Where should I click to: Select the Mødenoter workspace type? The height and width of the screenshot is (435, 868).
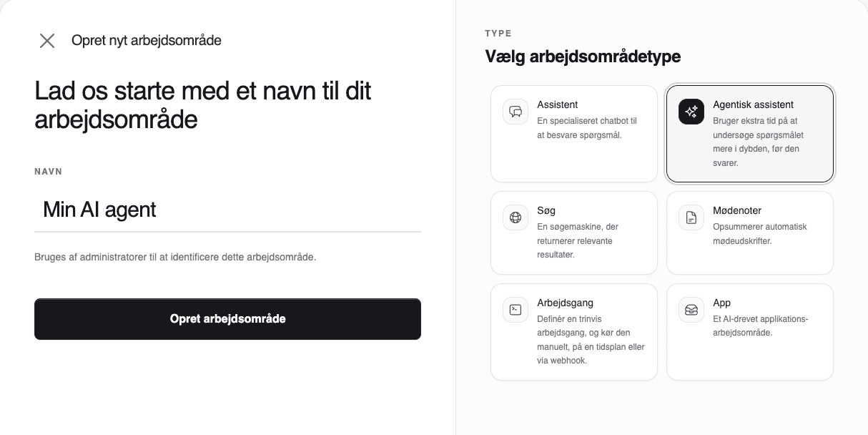click(749, 233)
